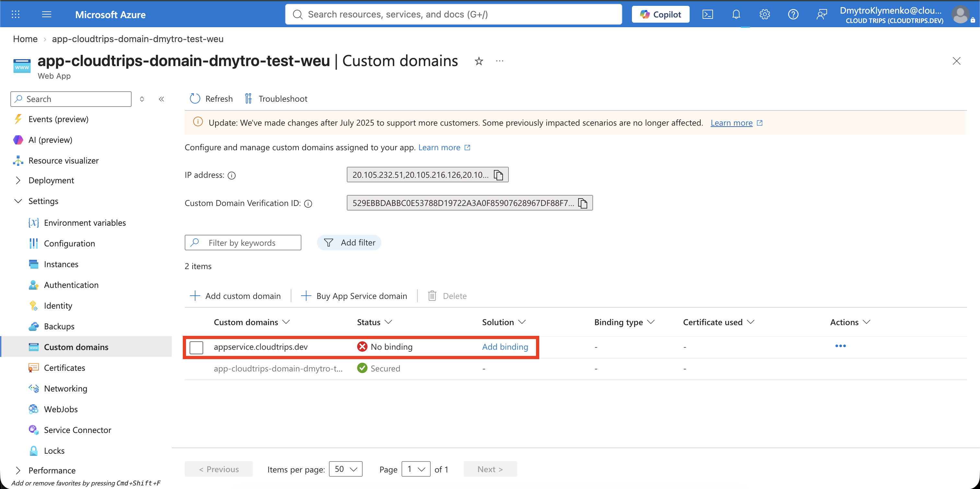The height and width of the screenshot is (489, 980).
Task: Collapse the sidebar with double chevron
Action: click(161, 99)
